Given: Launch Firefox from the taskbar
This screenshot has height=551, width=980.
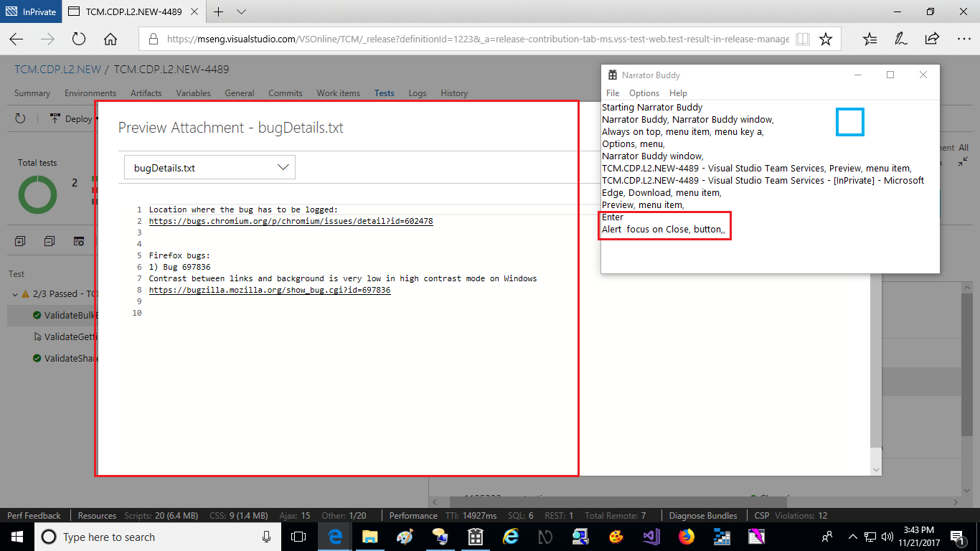Looking at the screenshot, I should pyautogui.click(x=686, y=536).
